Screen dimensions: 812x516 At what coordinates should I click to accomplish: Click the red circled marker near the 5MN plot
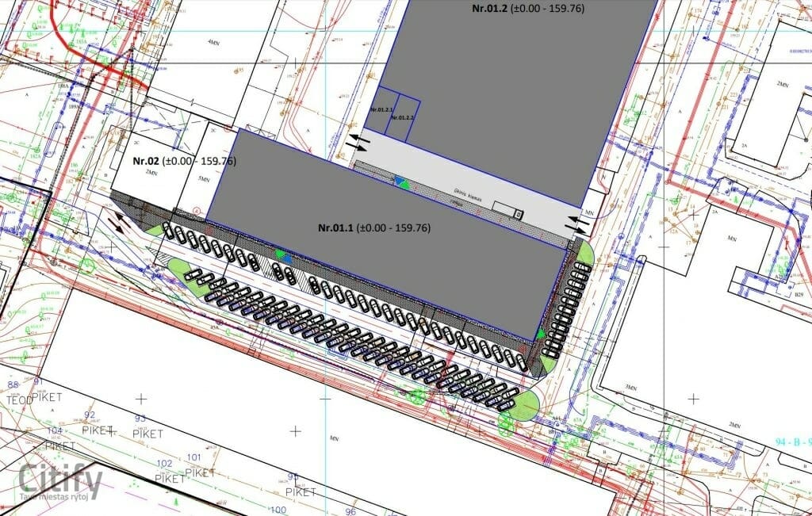coord(196,212)
